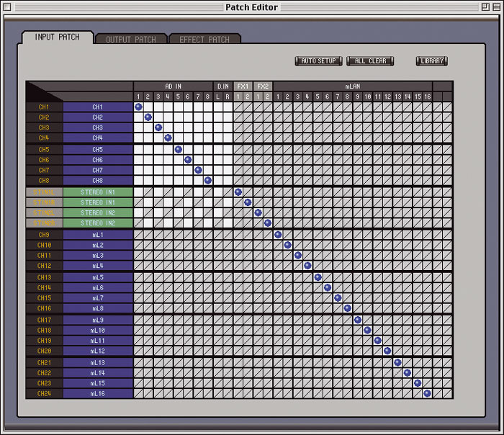Toggle the CH8 patch dot at AD IN 8

(x=208, y=180)
